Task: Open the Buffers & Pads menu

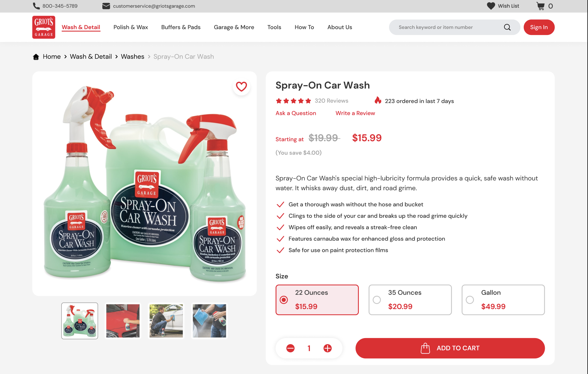Action: [x=181, y=27]
